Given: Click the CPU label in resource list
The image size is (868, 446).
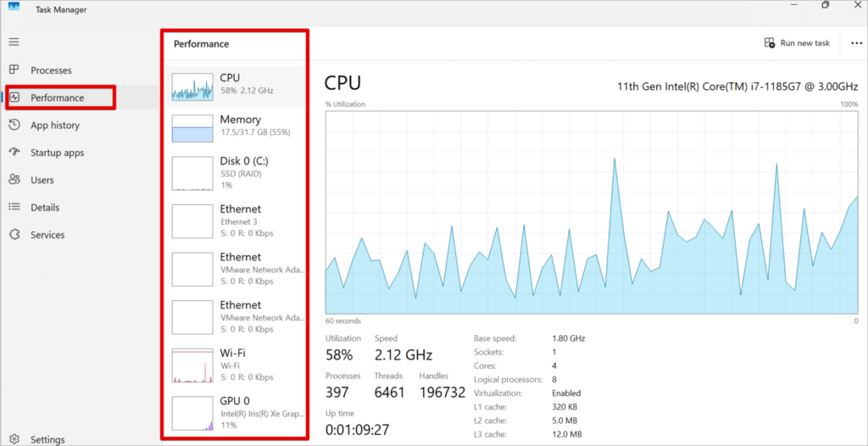Looking at the screenshot, I should 230,77.
